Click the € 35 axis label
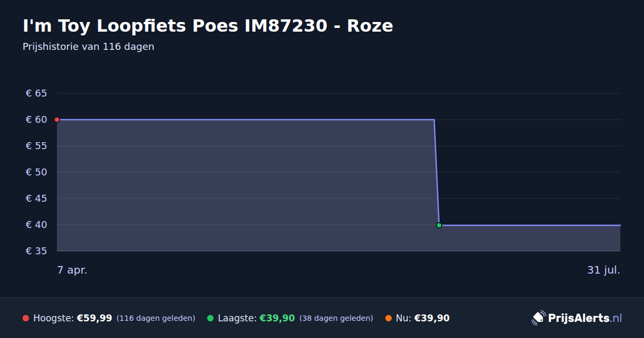The image size is (644, 338). click(36, 251)
